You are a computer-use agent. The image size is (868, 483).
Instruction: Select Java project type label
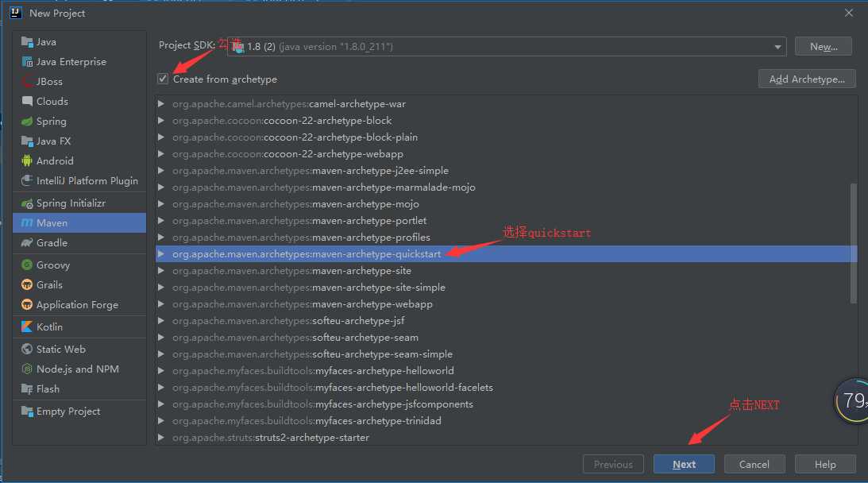(x=46, y=42)
